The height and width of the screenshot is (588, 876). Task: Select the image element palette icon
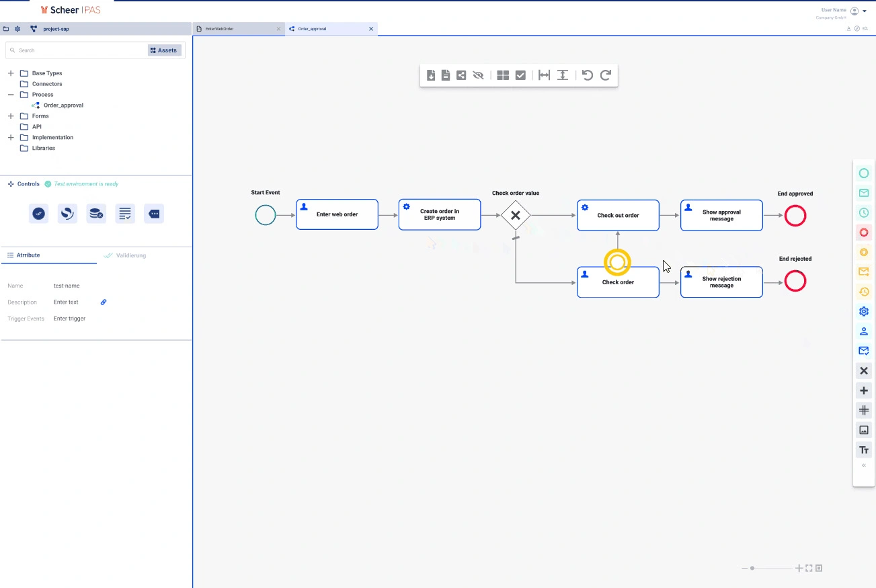coord(864,430)
